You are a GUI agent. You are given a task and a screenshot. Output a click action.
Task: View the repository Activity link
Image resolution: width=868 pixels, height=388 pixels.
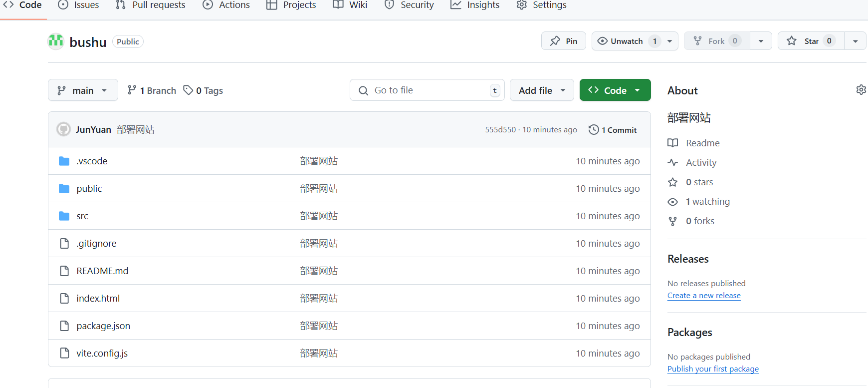pyautogui.click(x=701, y=162)
